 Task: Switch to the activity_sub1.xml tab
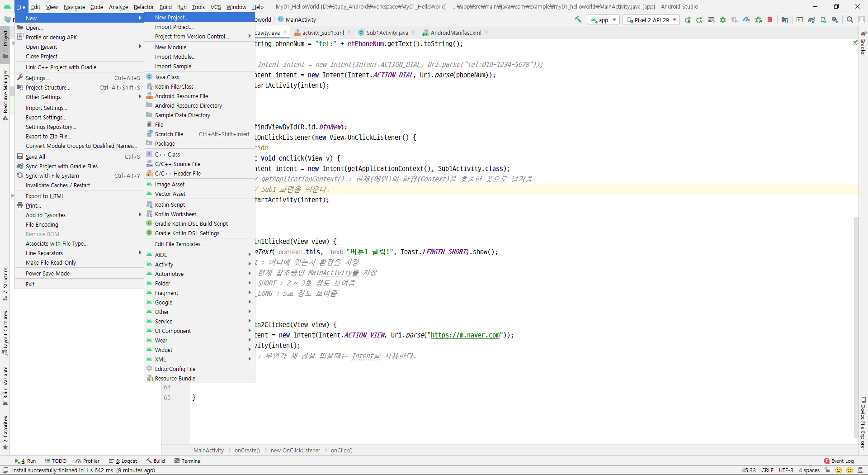(x=323, y=33)
